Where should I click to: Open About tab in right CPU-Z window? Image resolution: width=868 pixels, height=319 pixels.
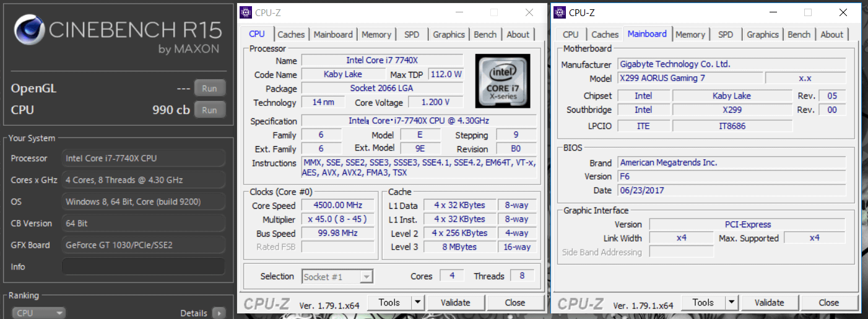coord(831,35)
